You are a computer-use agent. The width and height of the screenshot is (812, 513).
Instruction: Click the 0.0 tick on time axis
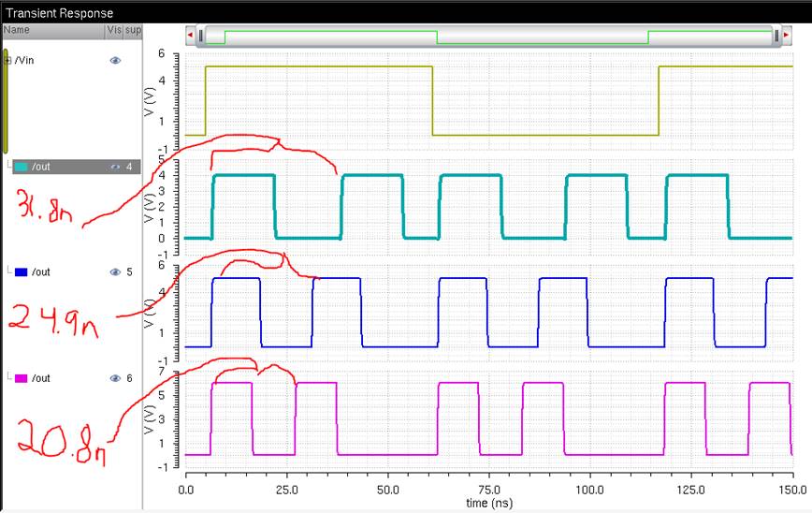186,490
